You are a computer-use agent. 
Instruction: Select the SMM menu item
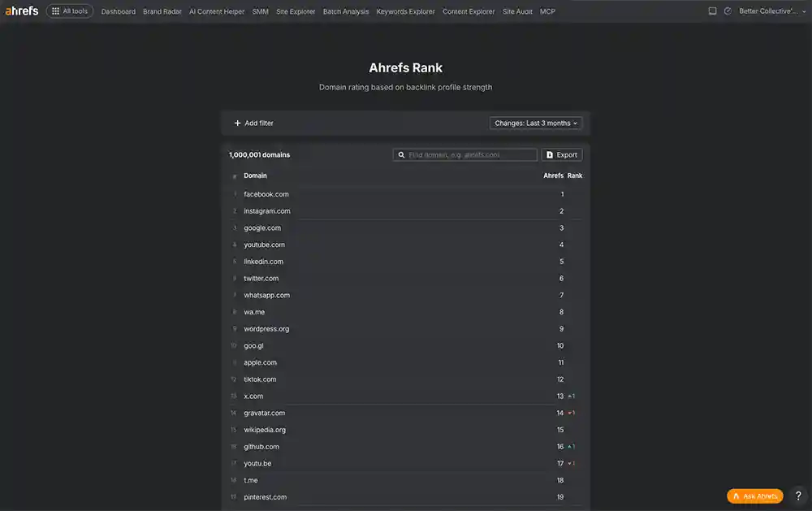(x=260, y=11)
